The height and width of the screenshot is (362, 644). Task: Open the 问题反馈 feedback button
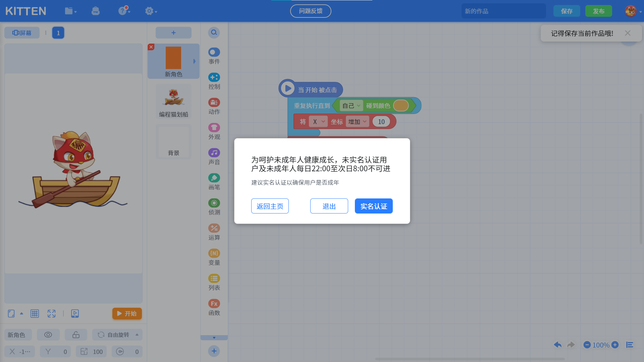(311, 11)
